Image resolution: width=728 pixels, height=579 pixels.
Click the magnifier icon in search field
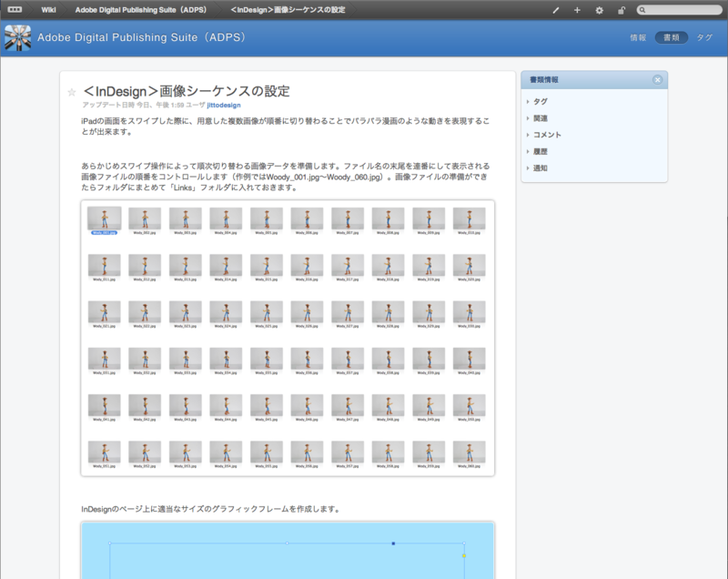[x=642, y=10]
